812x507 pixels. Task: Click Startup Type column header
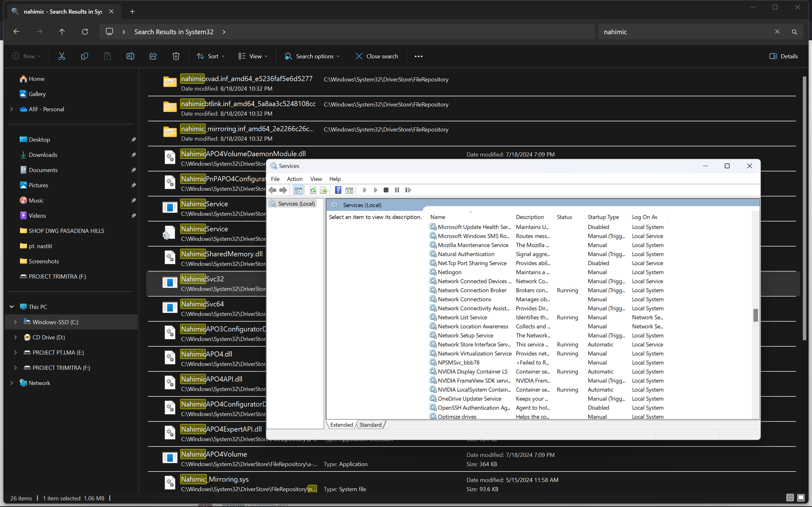pyautogui.click(x=603, y=217)
